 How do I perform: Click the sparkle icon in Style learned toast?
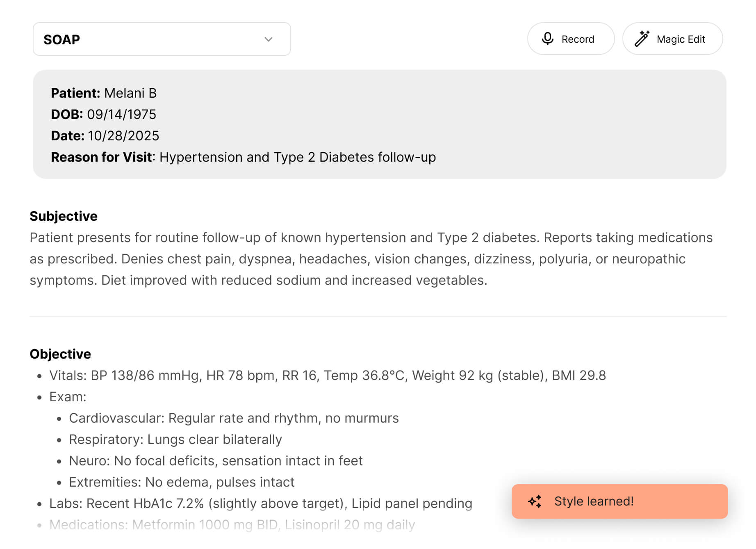coord(535,501)
